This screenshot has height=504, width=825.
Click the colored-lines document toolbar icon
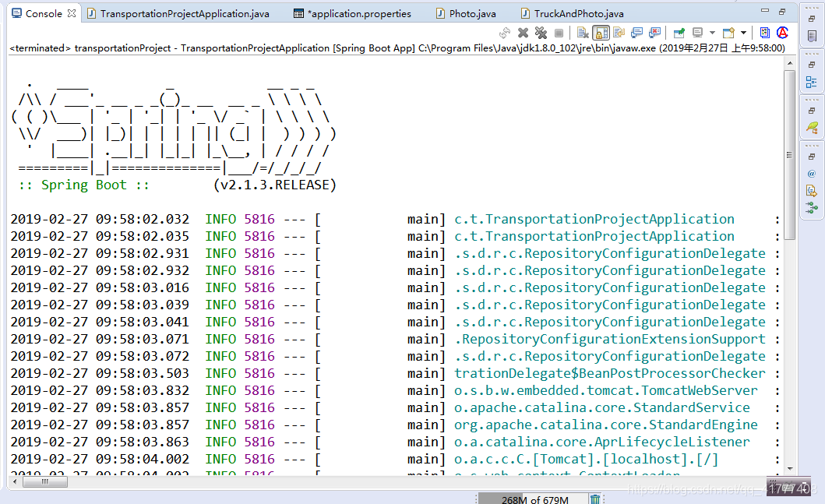765,33
